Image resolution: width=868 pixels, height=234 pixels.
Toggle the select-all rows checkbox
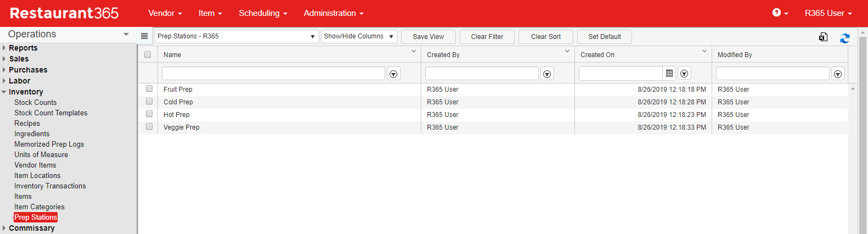coord(148,54)
